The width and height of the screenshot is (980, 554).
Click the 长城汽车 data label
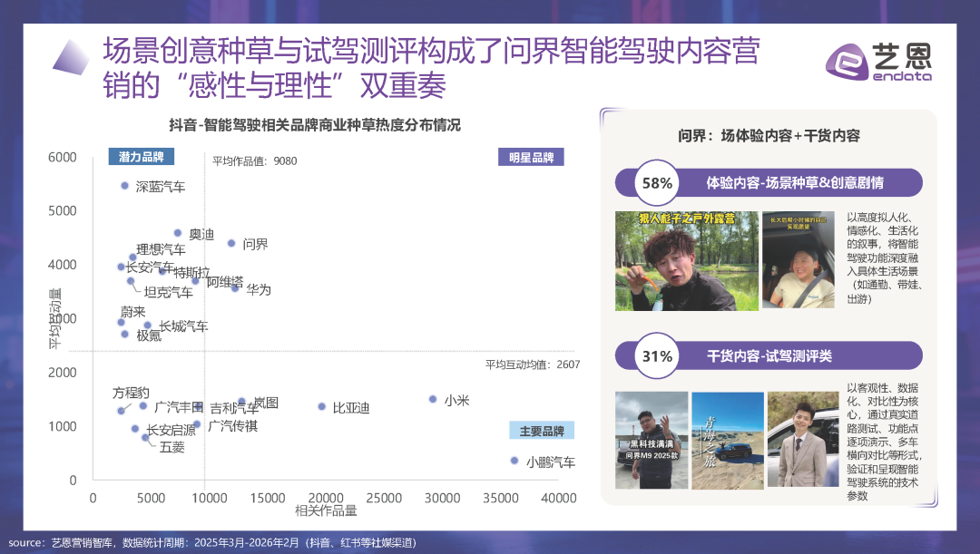point(183,326)
